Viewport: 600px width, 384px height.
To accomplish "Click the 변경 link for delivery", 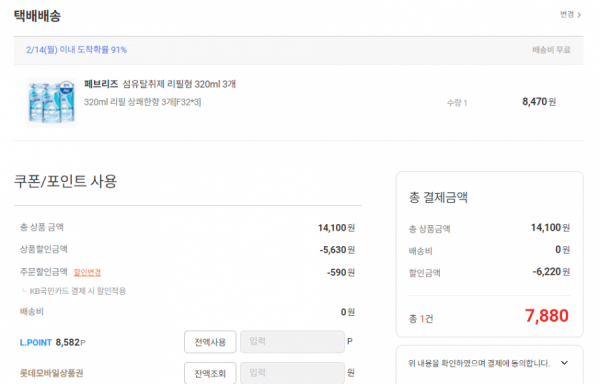I will (x=567, y=15).
